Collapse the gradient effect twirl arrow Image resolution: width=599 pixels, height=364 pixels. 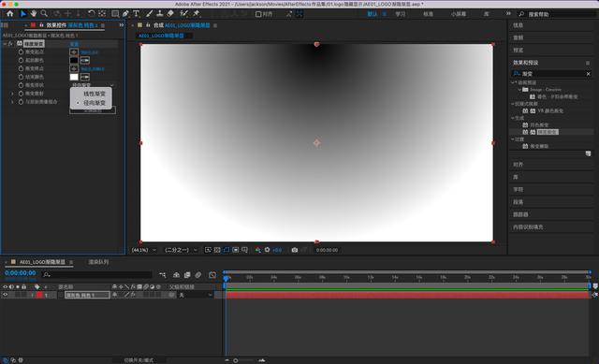[x=5, y=44]
